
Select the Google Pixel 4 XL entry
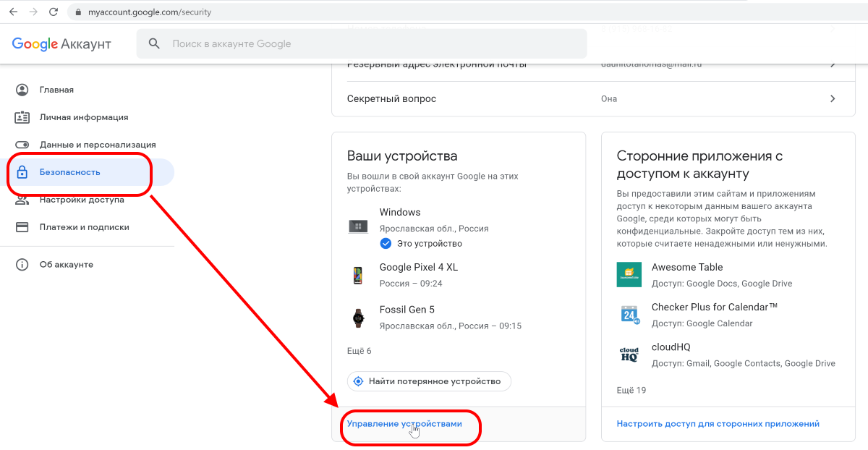click(459, 276)
